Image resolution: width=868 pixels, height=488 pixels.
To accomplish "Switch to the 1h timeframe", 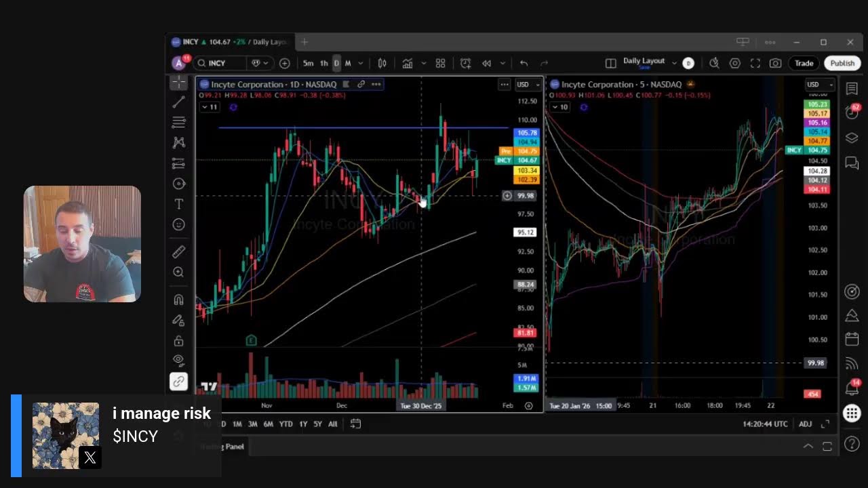I will (x=324, y=63).
